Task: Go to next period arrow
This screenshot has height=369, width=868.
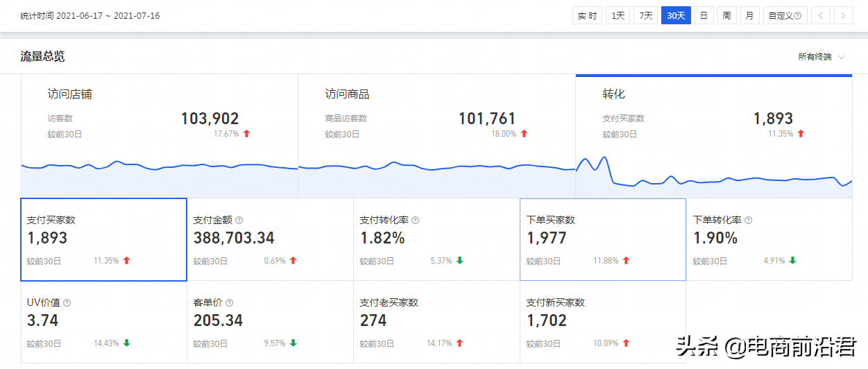Action: tap(844, 15)
